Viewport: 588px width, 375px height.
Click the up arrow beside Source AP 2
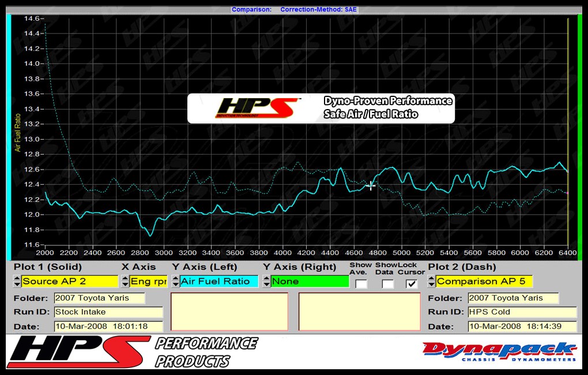coord(17,278)
